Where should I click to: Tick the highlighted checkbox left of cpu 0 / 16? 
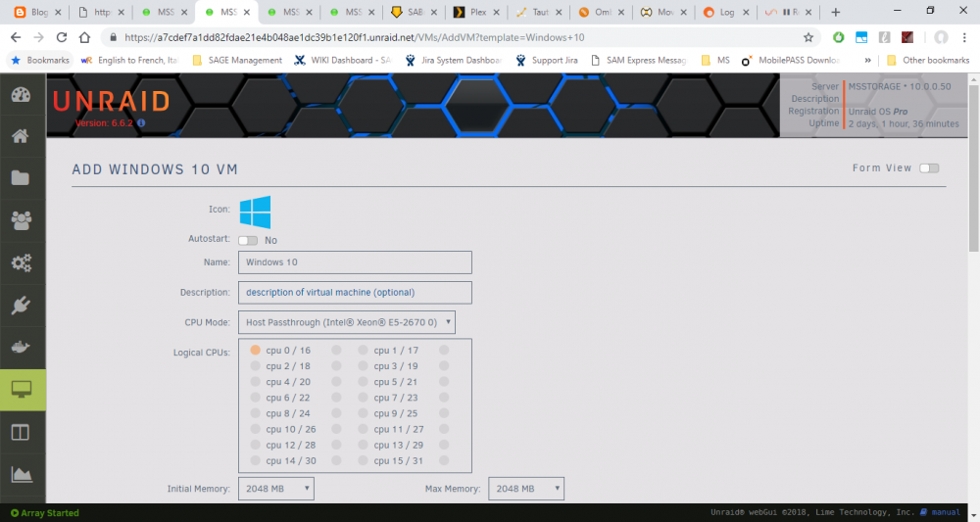255,351
